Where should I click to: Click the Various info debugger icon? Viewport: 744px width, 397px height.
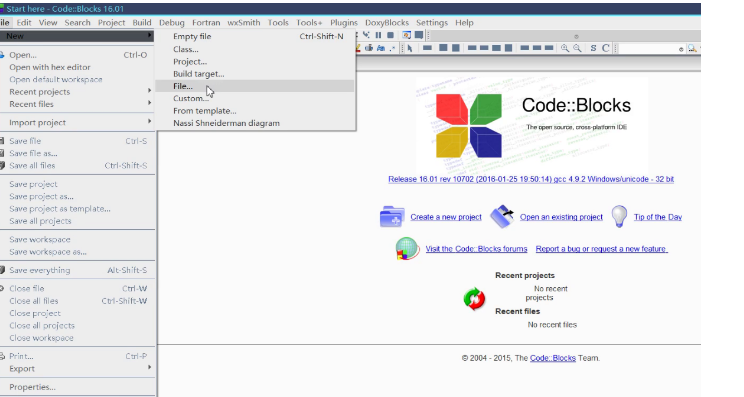click(x=419, y=35)
